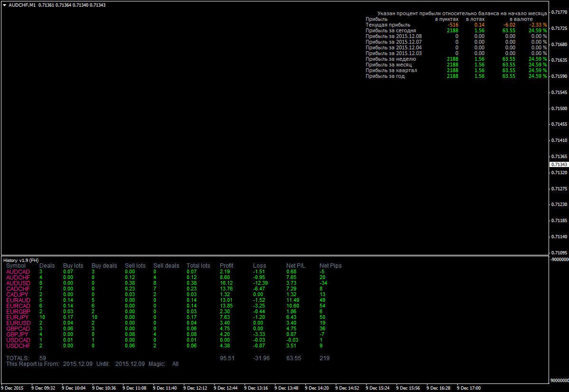Click the 'Прибыль за 2015.12.03' row
This screenshot has width=569, height=392.
(x=456, y=53)
